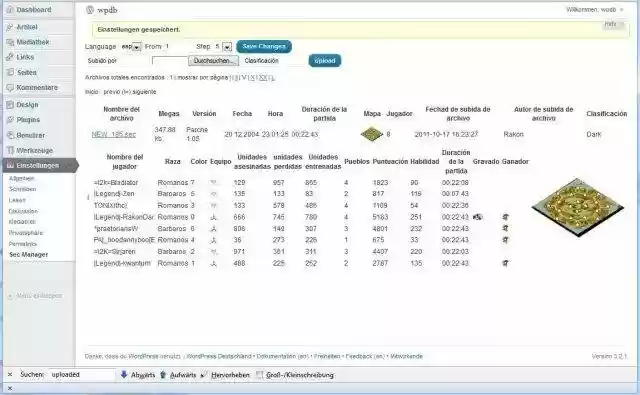Open the Artikel menu
640x395 pixels.
coord(27,27)
